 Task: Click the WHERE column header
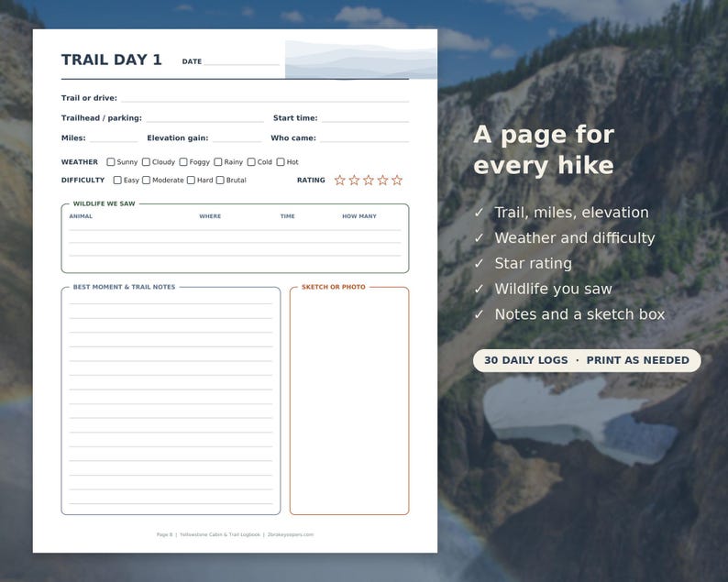pos(210,216)
